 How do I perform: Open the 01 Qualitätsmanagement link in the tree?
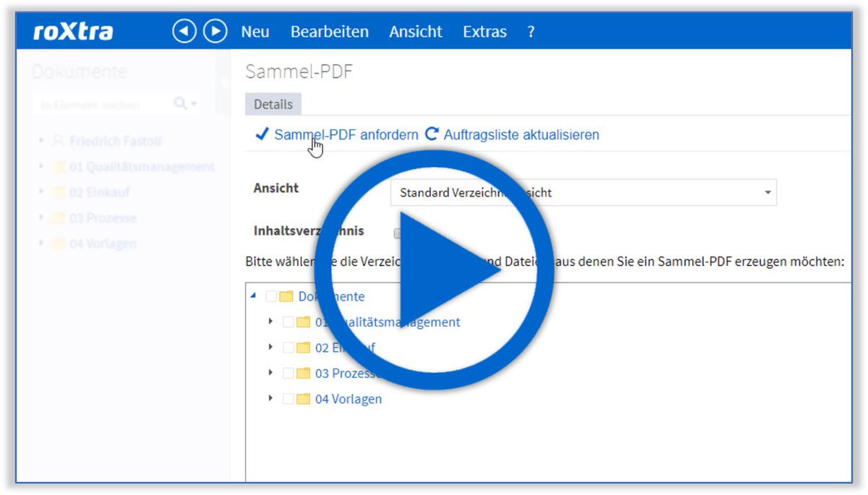click(388, 322)
